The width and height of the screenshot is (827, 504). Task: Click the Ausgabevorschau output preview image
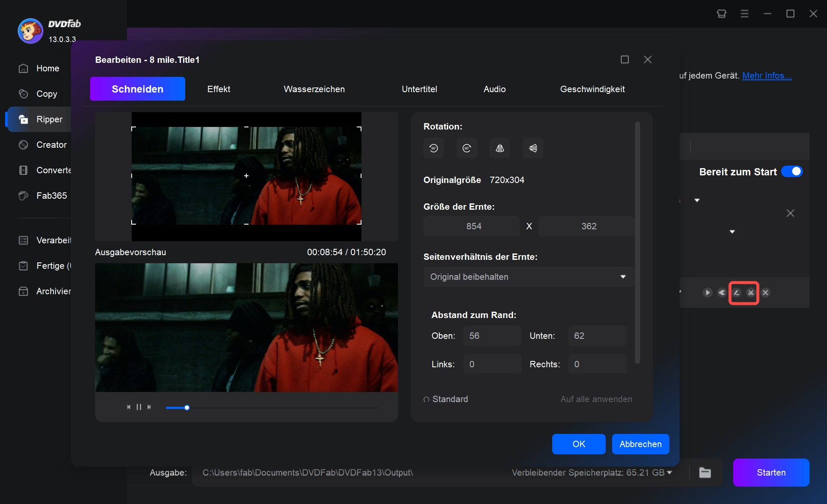(246, 327)
